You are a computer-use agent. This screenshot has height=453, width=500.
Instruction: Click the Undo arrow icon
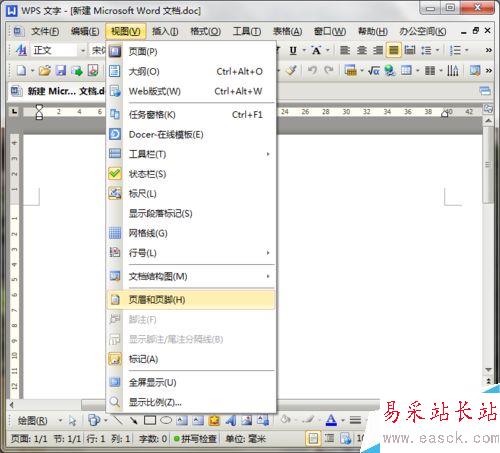[312, 70]
